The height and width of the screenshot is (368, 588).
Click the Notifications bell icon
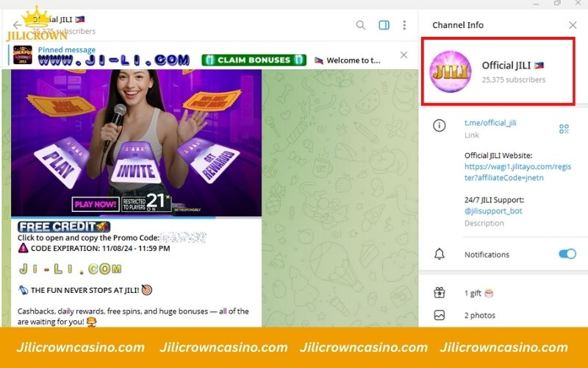point(439,254)
